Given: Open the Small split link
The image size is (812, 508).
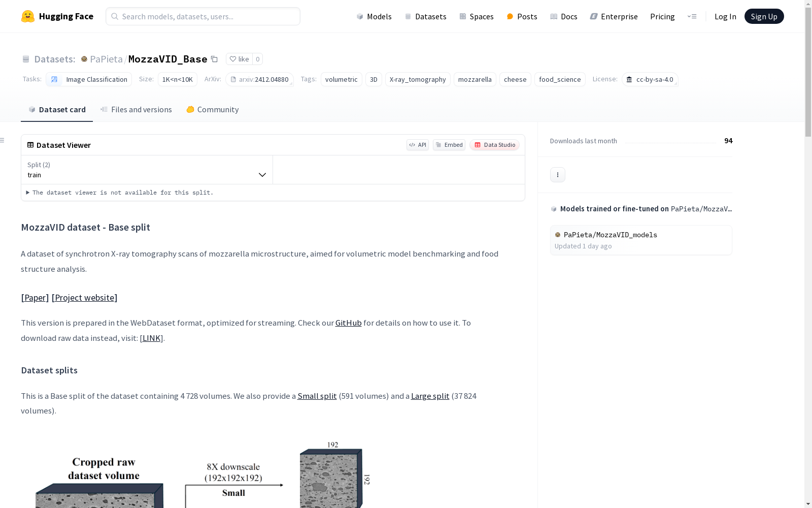Looking at the screenshot, I should coord(317,396).
